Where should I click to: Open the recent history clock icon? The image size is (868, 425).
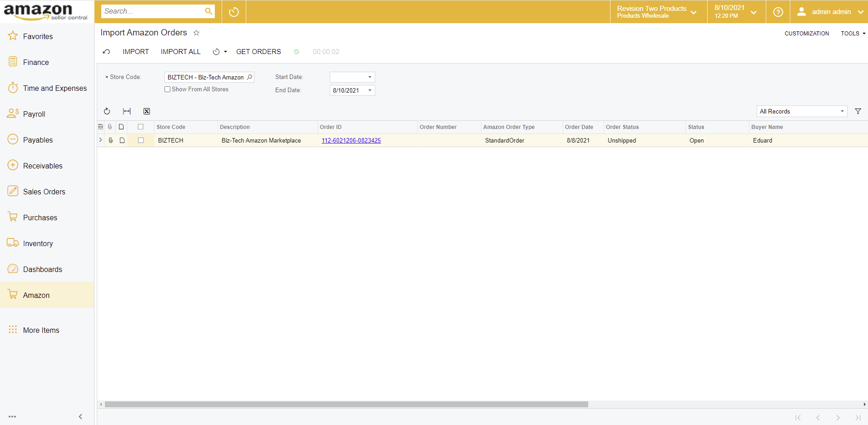pyautogui.click(x=234, y=12)
